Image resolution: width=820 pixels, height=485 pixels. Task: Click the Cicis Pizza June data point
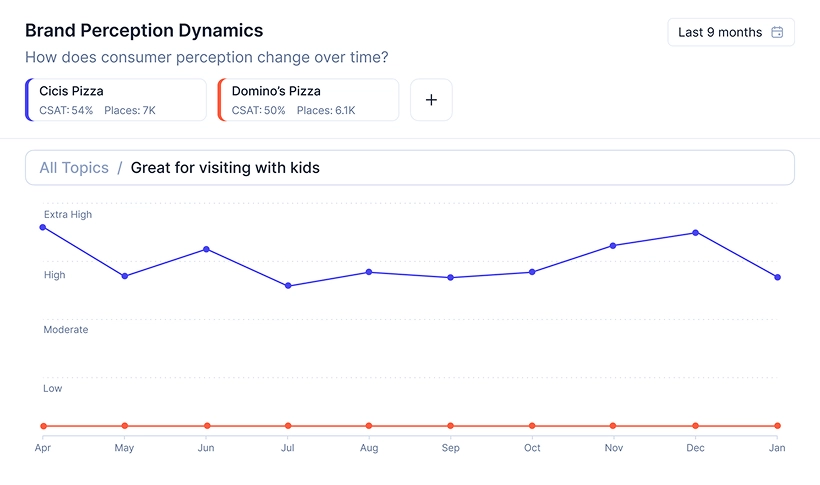click(206, 249)
